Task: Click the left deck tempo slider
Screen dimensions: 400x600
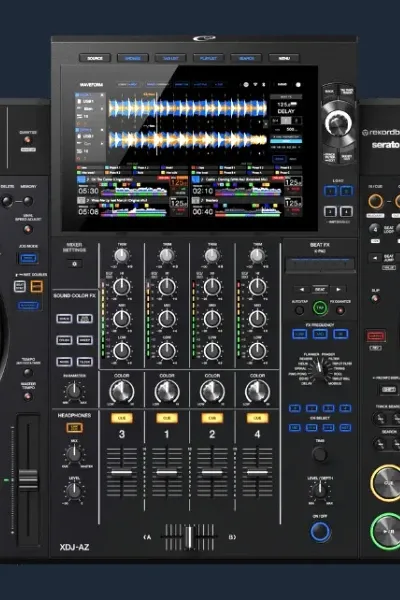Action: coord(28,479)
